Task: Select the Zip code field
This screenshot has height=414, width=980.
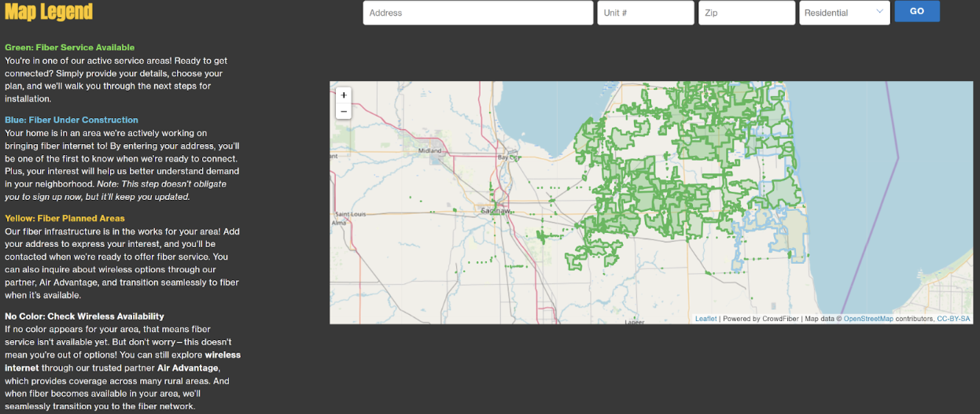Action: [x=746, y=13]
